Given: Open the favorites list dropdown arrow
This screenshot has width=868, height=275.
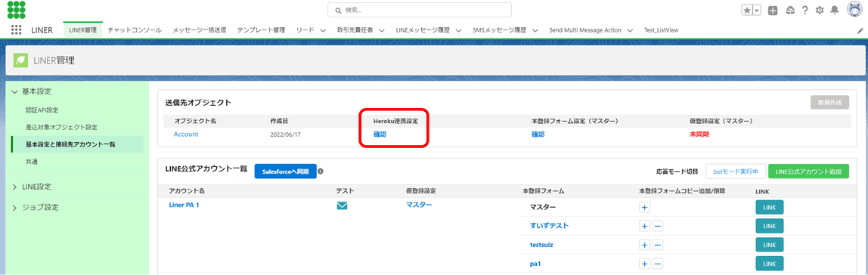Looking at the screenshot, I should point(757,10).
